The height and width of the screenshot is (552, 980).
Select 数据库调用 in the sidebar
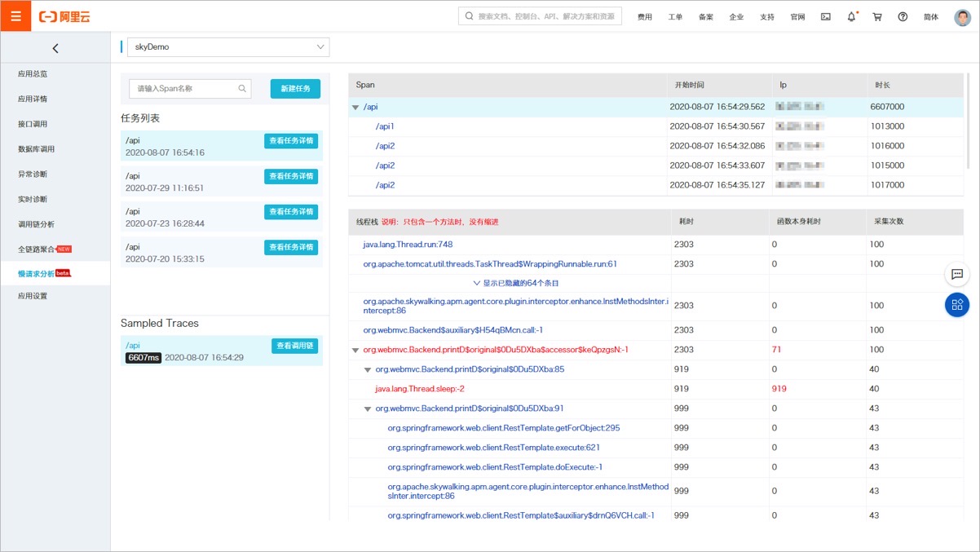point(36,149)
